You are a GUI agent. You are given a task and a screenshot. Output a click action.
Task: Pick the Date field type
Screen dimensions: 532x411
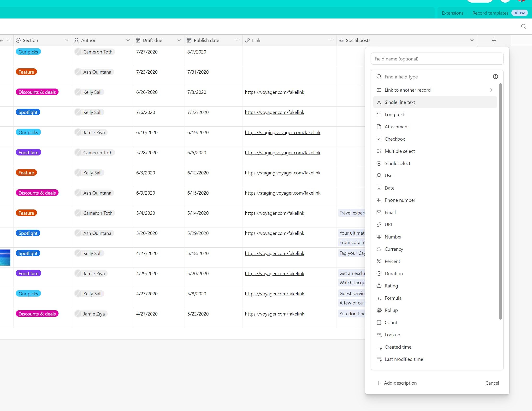pos(390,188)
